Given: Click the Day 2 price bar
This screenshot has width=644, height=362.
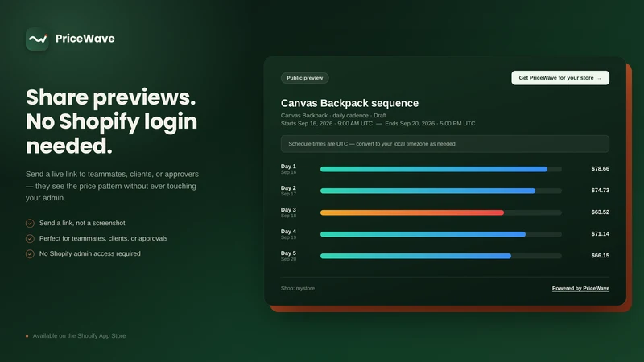Looking at the screenshot, I should [440, 191].
